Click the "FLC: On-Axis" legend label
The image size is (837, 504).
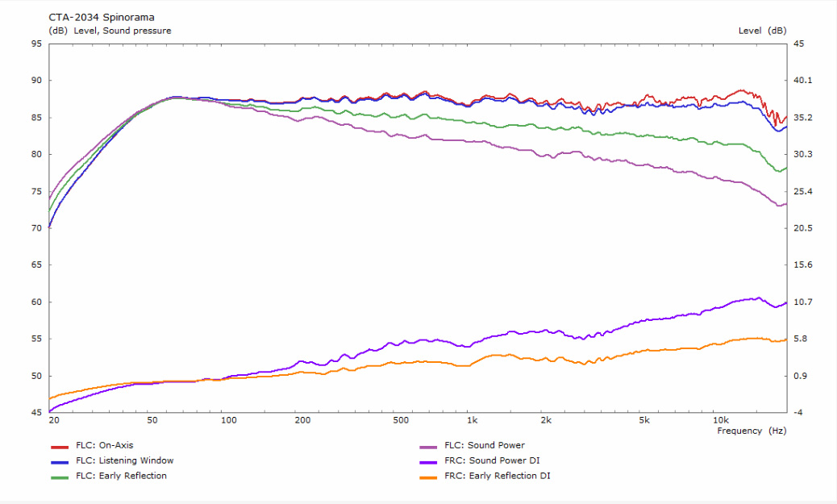pyautogui.click(x=103, y=445)
